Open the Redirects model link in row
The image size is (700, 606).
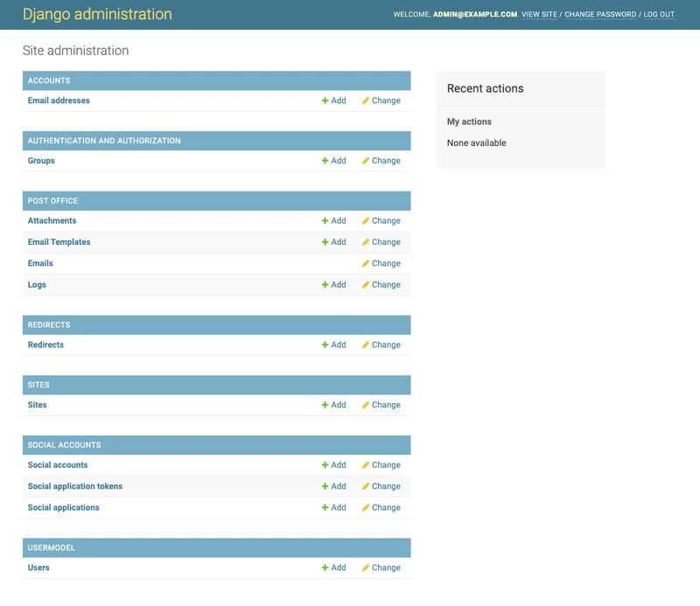tap(45, 345)
